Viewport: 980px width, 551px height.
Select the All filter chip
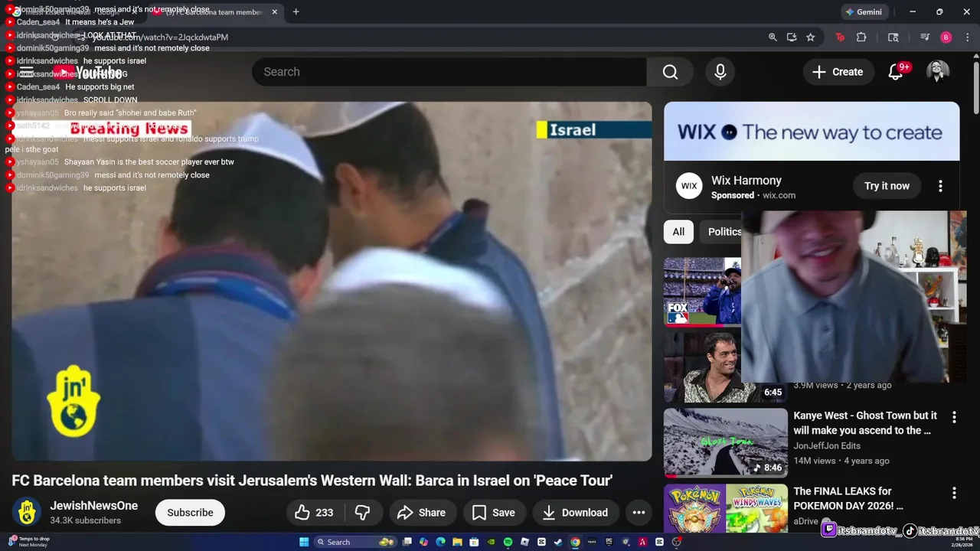click(x=678, y=232)
